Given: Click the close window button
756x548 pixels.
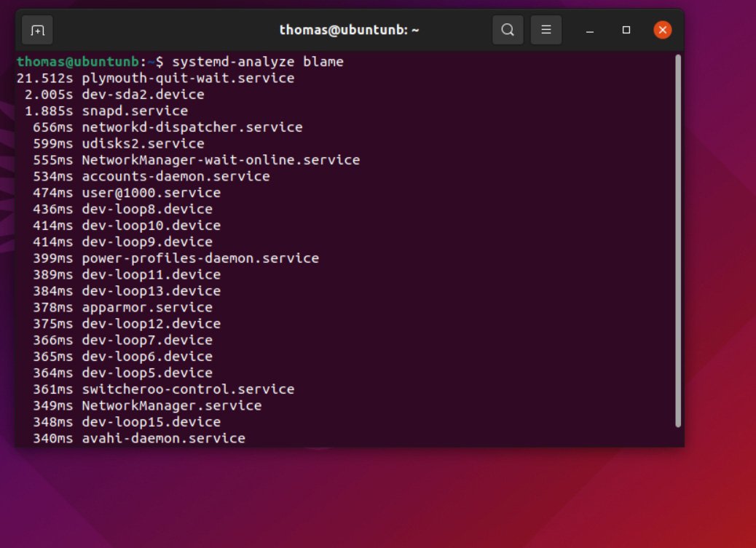Looking at the screenshot, I should pos(662,30).
